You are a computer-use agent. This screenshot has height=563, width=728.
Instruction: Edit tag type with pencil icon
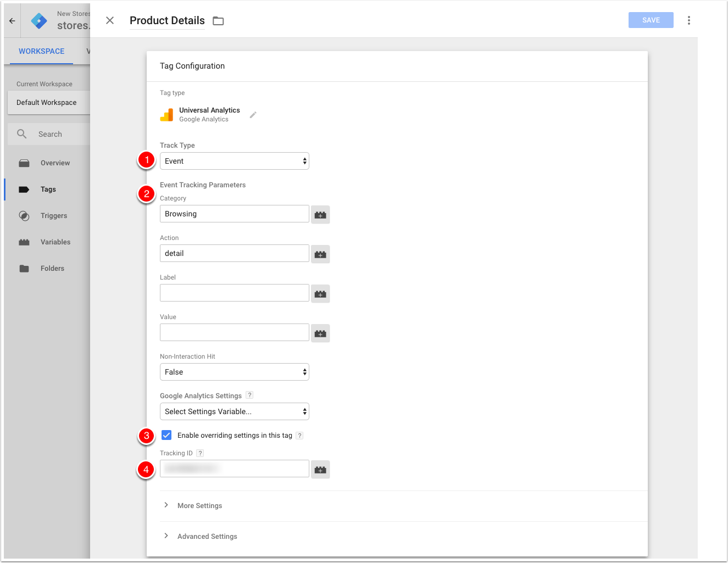click(253, 115)
